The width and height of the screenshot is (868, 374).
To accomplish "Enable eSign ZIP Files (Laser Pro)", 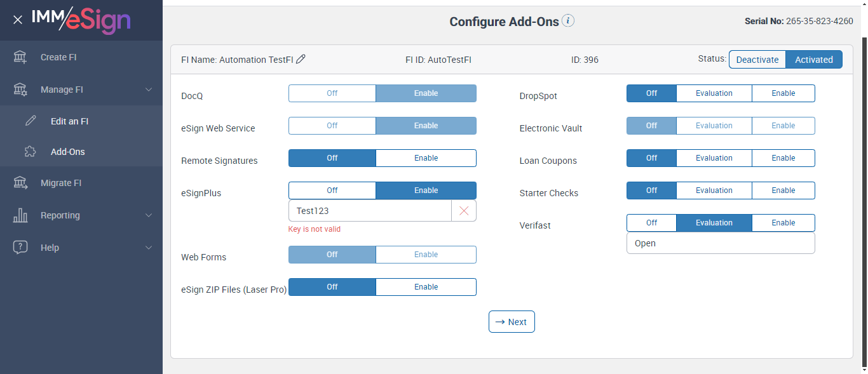I will point(426,287).
